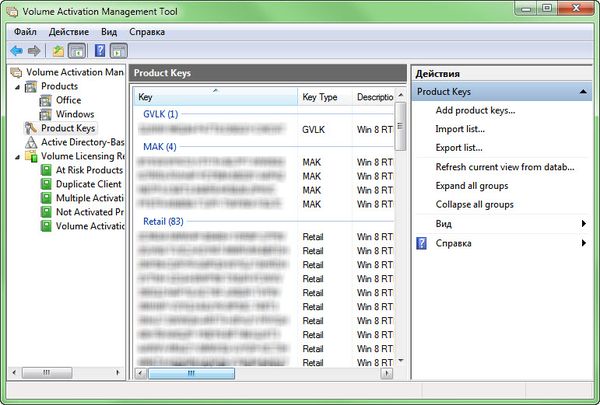Collapse the Volume Licensing Reports node
Viewport: 600px width, 405px height.
click(x=17, y=157)
